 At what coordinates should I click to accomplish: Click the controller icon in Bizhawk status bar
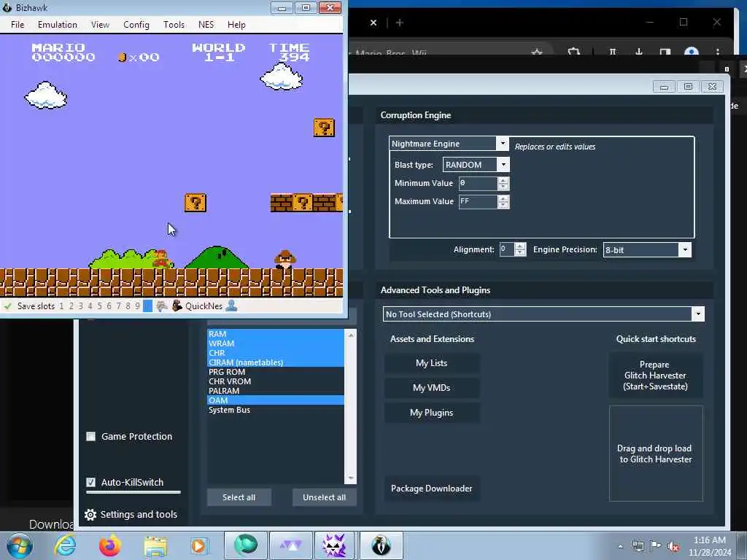pos(162,306)
